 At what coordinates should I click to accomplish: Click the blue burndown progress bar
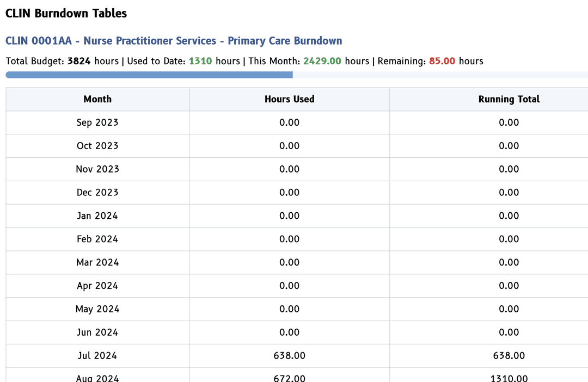pos(149,75)
